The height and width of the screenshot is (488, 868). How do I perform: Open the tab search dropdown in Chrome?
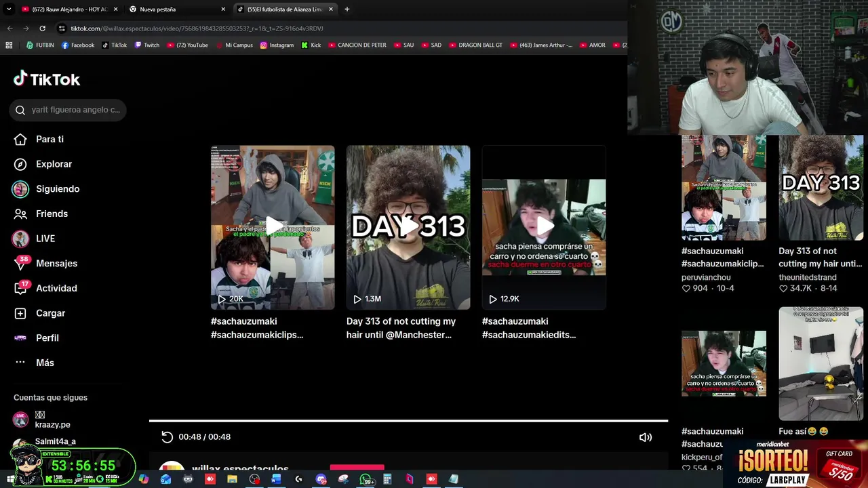9,9
